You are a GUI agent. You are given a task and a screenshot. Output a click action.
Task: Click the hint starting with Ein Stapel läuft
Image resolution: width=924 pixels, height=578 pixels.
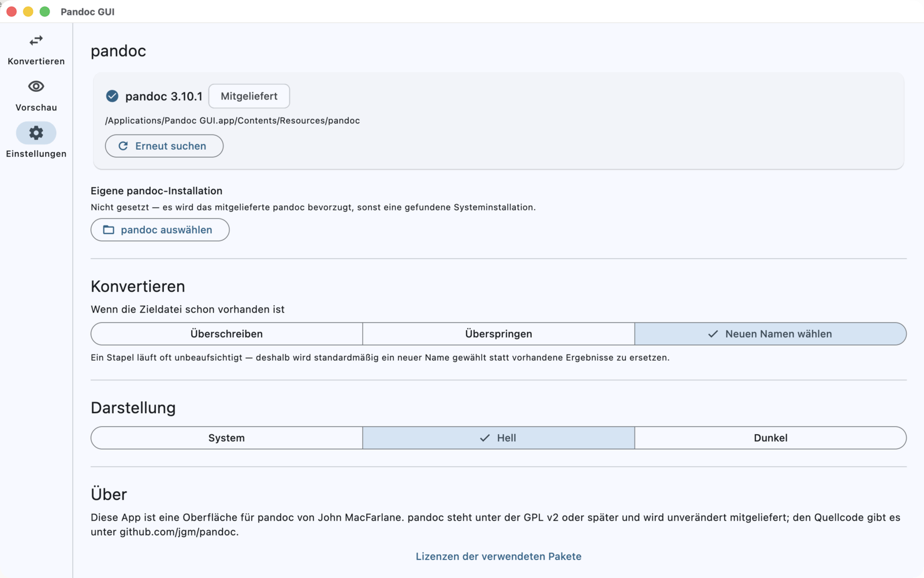click(x=380, y=358)
